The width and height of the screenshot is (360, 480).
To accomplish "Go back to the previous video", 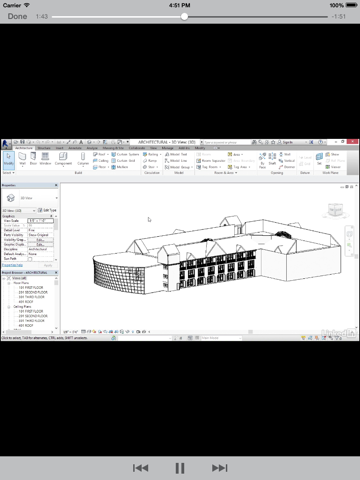I will tap(140, 468).
